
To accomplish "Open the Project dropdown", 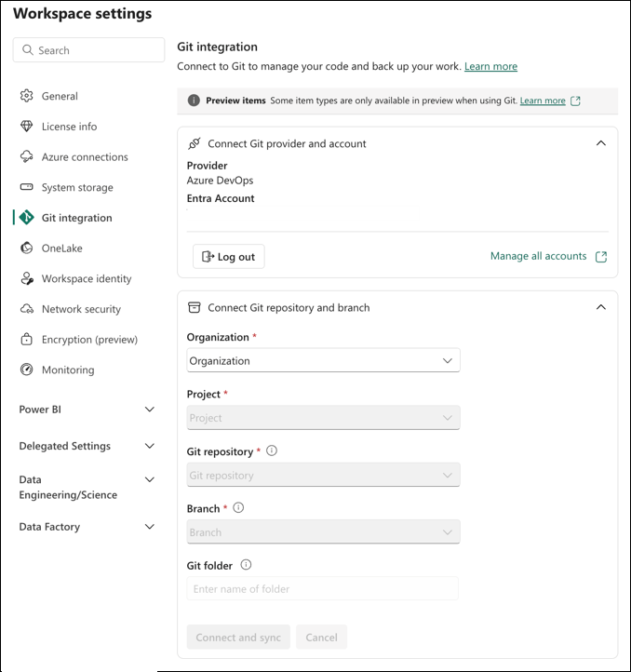I will click(x=323, y=417).
